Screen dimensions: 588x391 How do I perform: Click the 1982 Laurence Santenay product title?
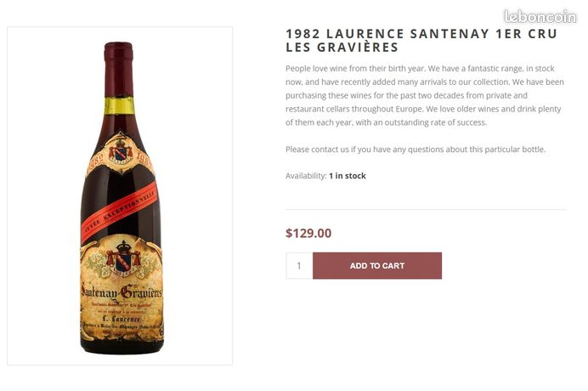click(421, 41)
